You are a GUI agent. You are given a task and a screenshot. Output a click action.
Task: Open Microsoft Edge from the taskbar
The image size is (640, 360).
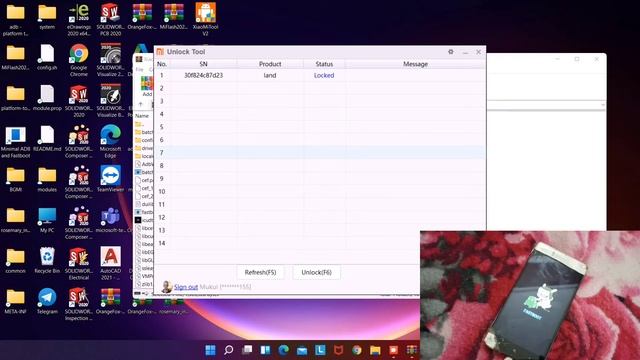click(x=284, y=350)
